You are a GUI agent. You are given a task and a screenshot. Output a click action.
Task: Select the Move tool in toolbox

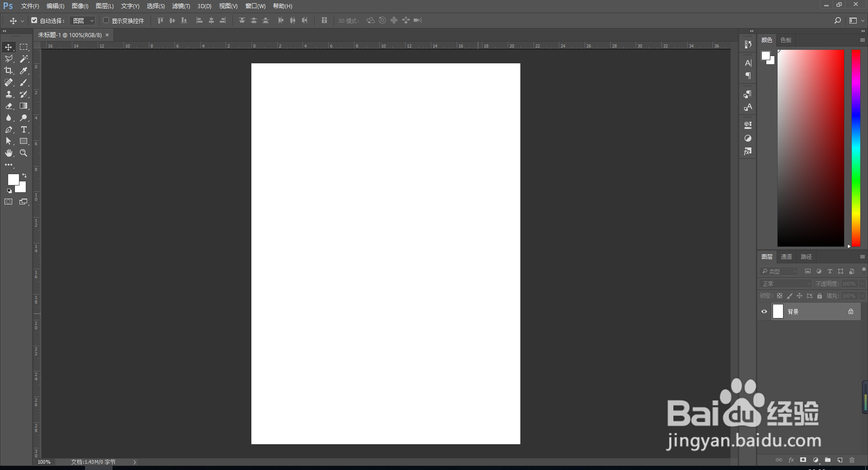pos(9,47)
